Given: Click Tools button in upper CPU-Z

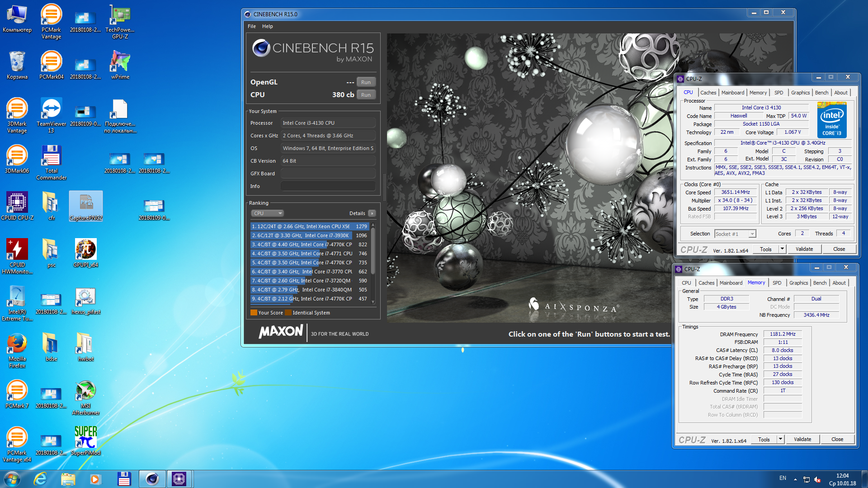Looking at the screenshot, I should [x=766, y=249].
